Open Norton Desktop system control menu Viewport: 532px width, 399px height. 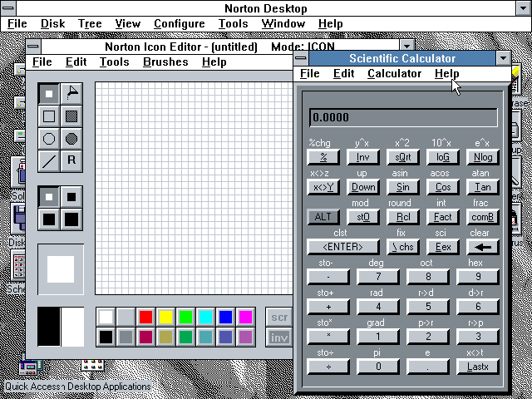7,8
